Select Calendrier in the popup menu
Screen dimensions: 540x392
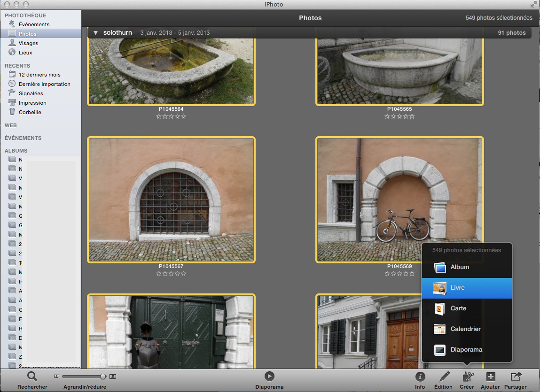(466, 329)
